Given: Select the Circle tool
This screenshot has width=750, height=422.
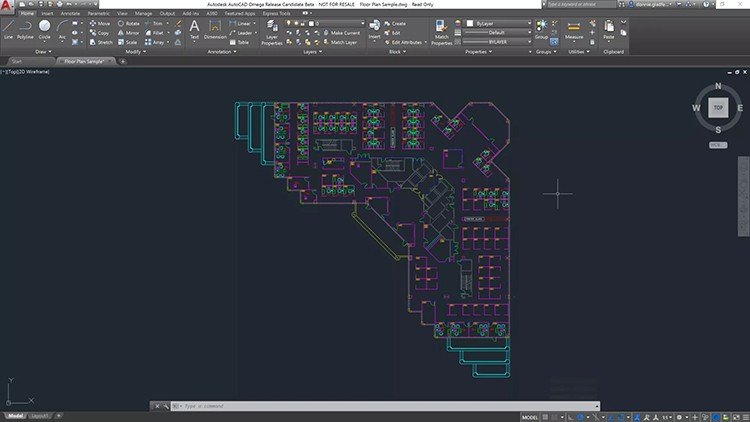Looking at the screenshot, I should pos(44,30).
